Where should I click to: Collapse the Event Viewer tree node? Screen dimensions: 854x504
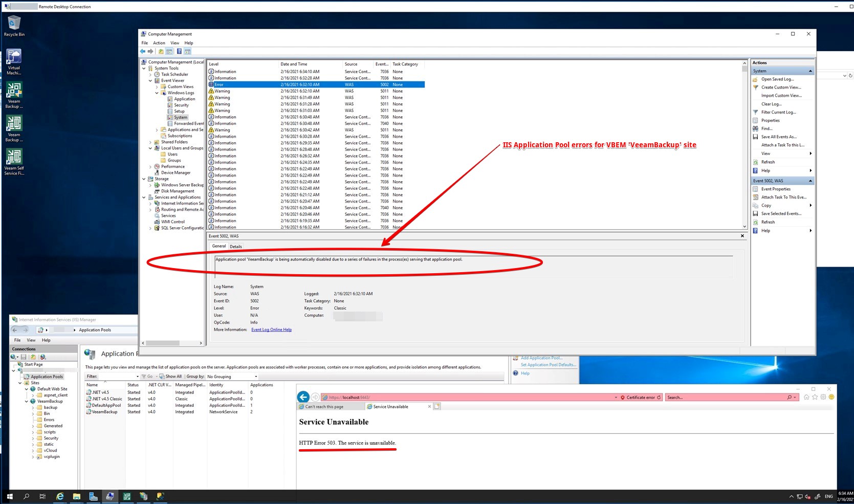click(x=150, y=80)
